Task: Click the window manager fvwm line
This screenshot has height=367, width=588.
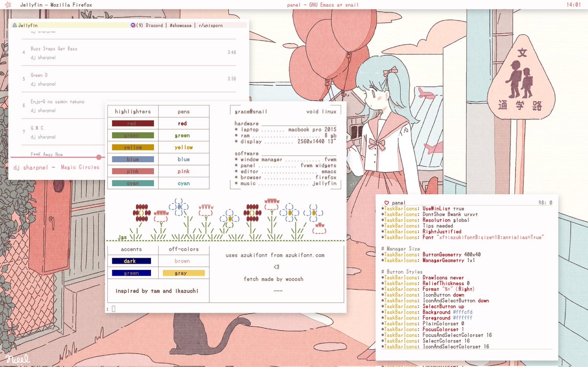Action: click(286, 160)
